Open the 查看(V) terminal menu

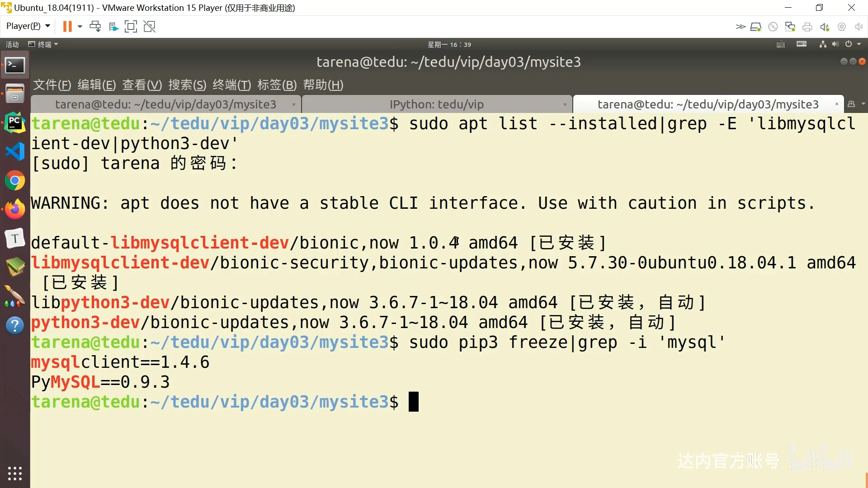click(x=142, y=85)
